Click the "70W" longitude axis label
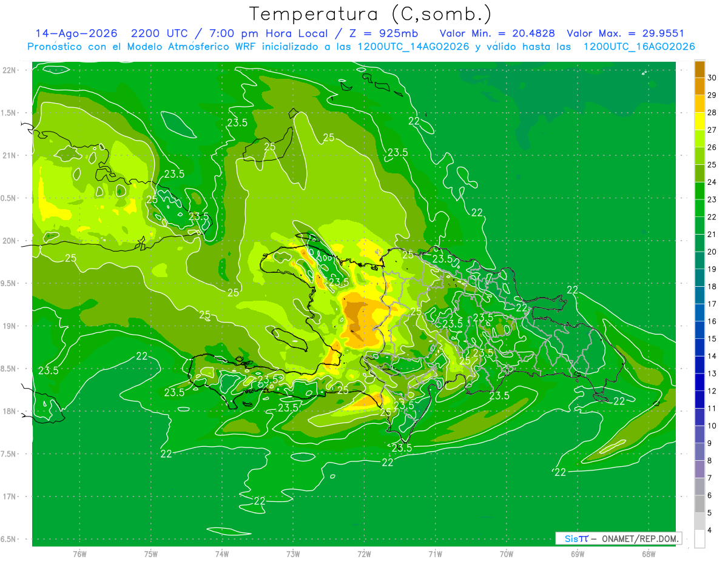 (x=507, y=554)
